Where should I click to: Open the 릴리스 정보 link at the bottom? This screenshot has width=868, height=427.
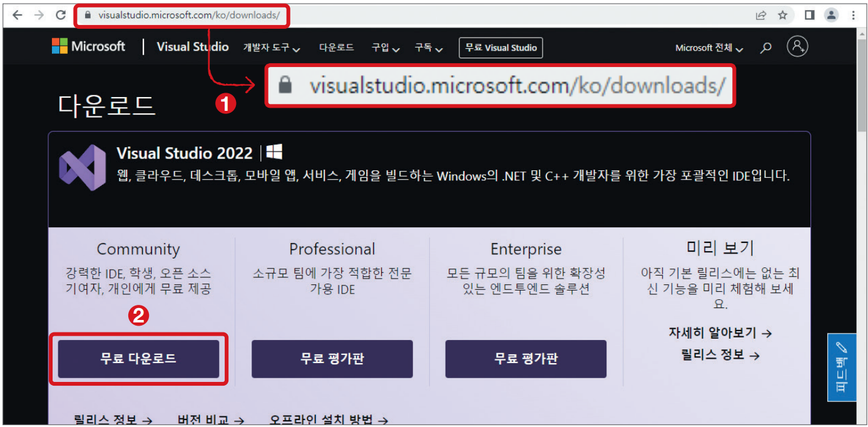coord(106,420)
